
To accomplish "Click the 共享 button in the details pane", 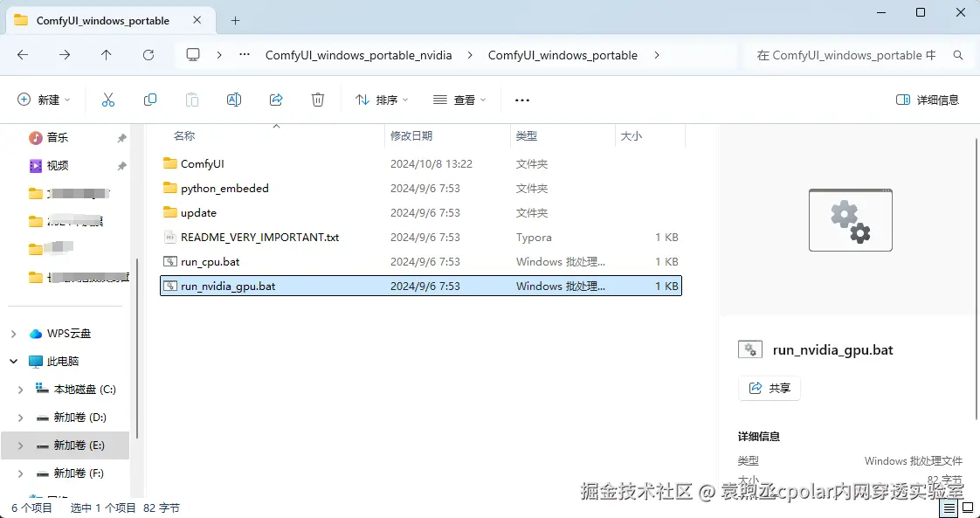I will [x=770, y=388].
